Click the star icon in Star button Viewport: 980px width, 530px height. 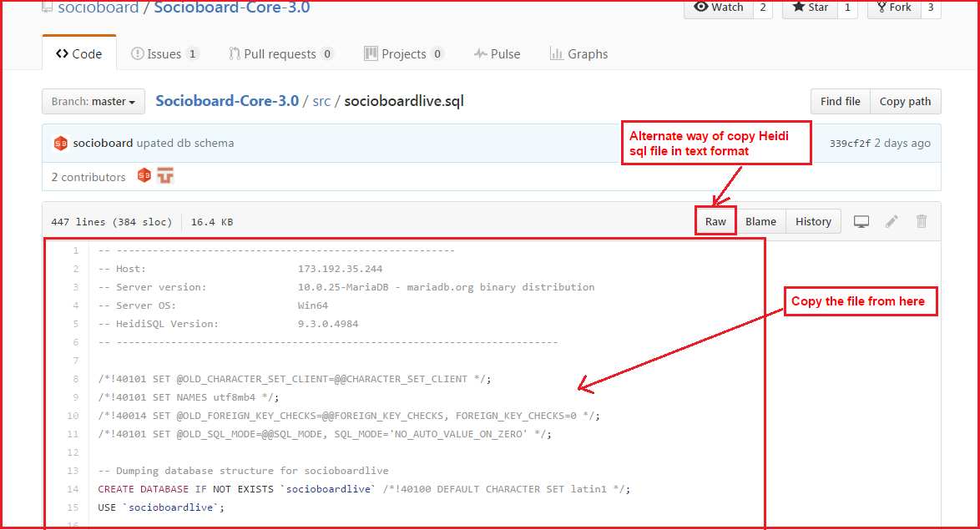click(x=798, y=7)
